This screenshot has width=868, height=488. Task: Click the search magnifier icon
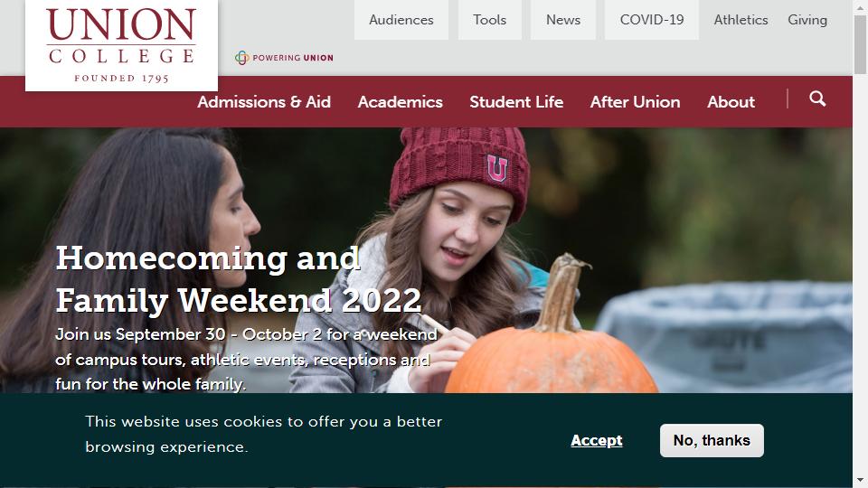(817, 99)
